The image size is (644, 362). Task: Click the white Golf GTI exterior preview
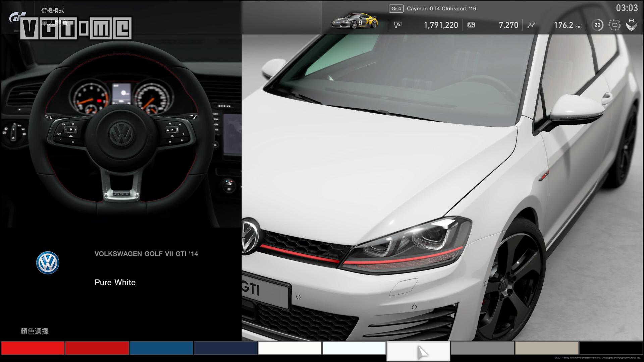click(x=442, y=187)
